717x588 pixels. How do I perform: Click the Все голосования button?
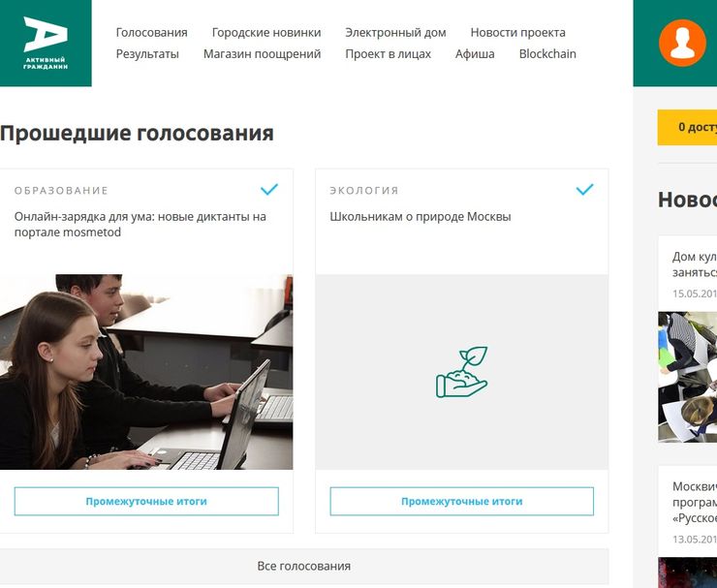[x=304, y=566]
